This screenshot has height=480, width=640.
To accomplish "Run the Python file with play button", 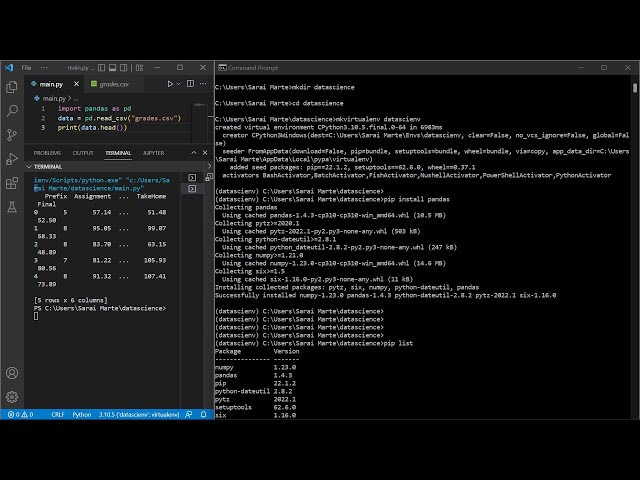I will pos(170,84).
